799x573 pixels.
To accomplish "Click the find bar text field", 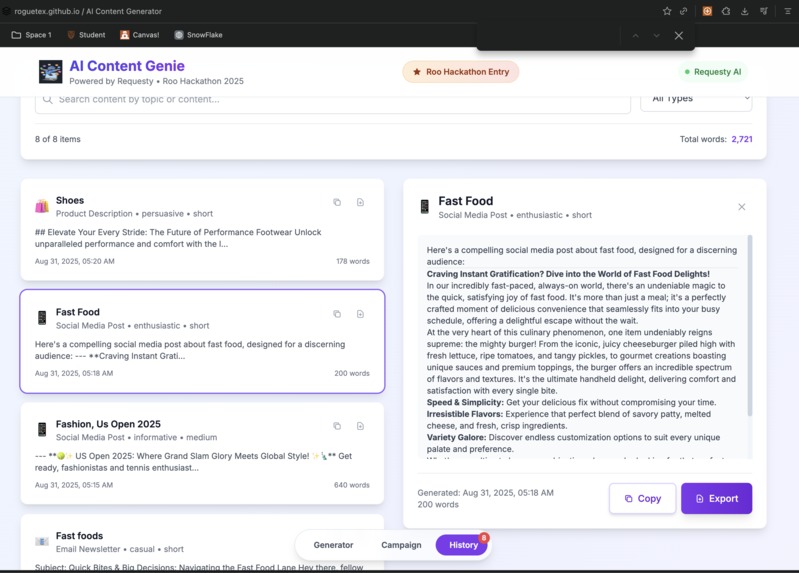I will click(550, 36).
